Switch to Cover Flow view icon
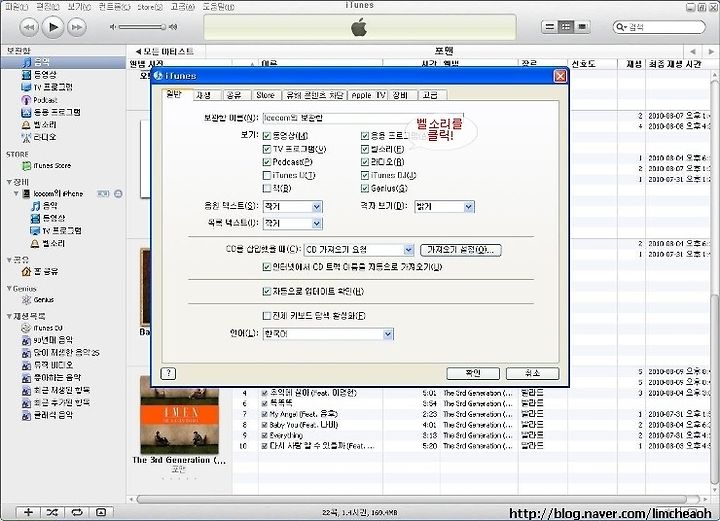The width and height of the screenshot is (720, 521). point(582,27)
